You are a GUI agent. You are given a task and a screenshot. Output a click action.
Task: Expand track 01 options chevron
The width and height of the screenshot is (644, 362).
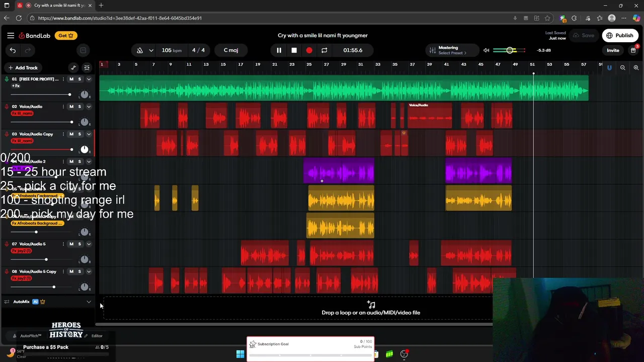click(89, 79)
